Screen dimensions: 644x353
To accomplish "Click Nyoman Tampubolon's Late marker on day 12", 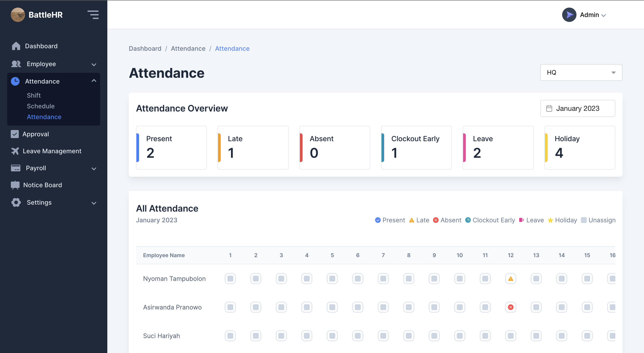I will [x=511, y=279].
